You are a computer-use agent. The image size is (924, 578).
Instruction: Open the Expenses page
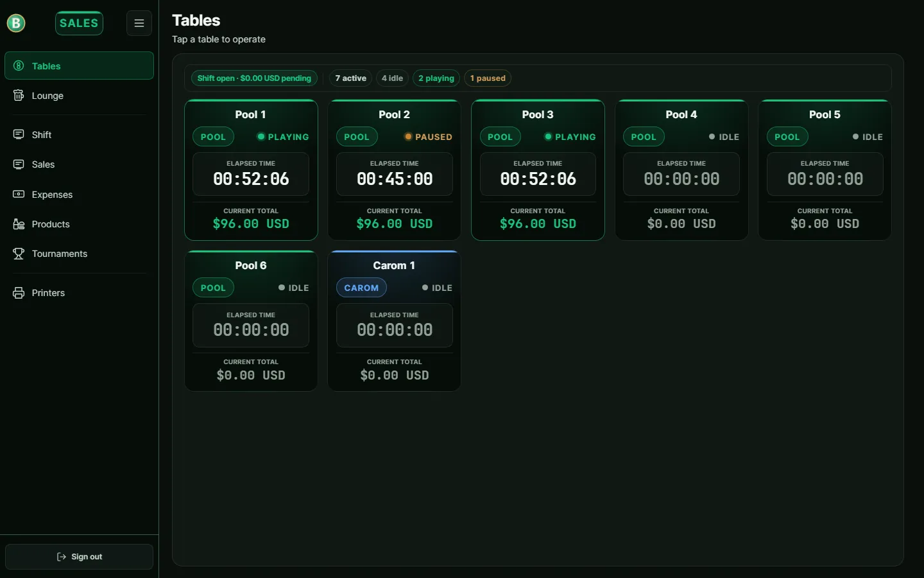click(x=79, y=194)
